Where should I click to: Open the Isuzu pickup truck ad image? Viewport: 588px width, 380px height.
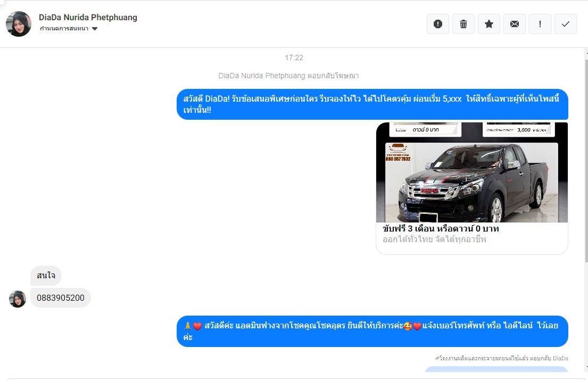[x=472, y=172]
